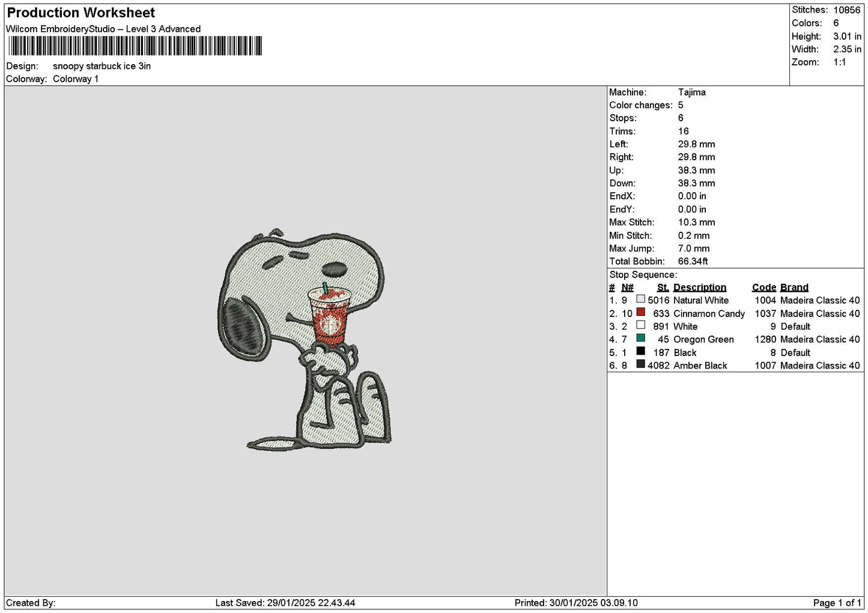Click the 'Created By:' footer label
868x613 pixels.
pos(31,603)
